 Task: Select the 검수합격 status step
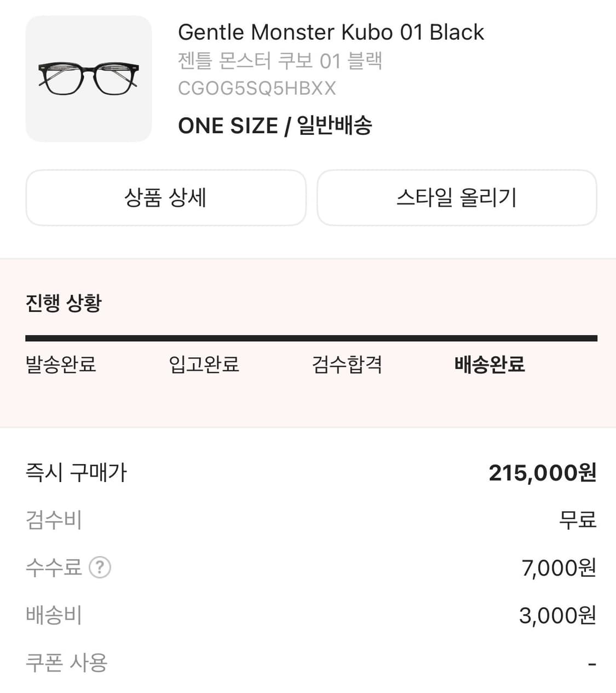[347, 364]
